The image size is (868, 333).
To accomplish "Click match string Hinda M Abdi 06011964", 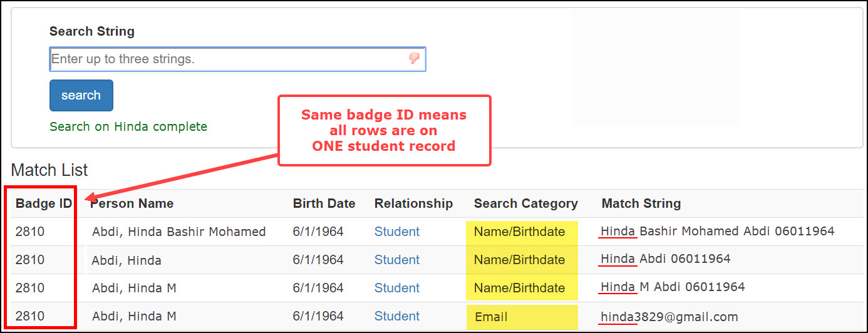I will tap(673, 288).
